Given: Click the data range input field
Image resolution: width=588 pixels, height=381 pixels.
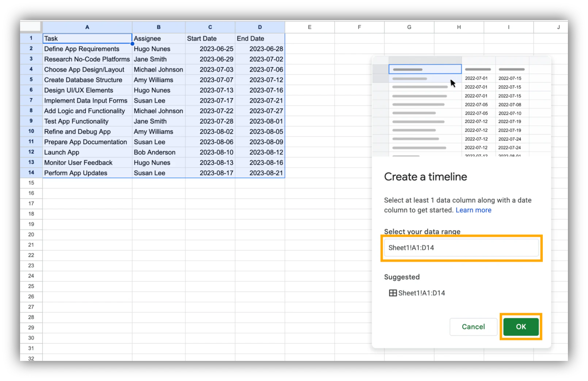Looking at the screenshot, I should click(461, 248).
